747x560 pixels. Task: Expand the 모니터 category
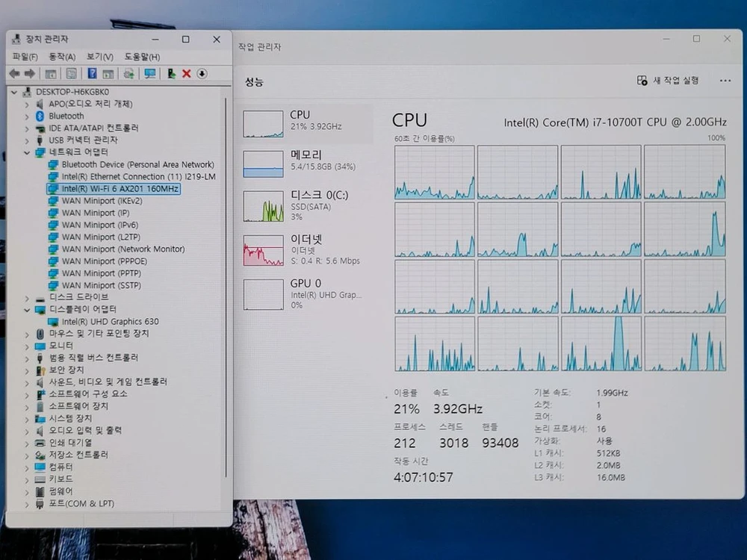[27, 346]
